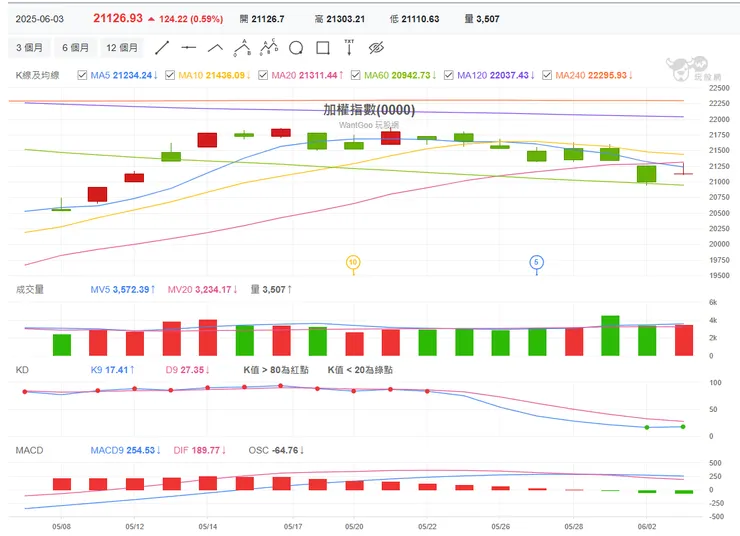The width and height of the screenshot is (740, 536).
Task: Click the MA20 value 21311.44
Action: click(318, 75)
